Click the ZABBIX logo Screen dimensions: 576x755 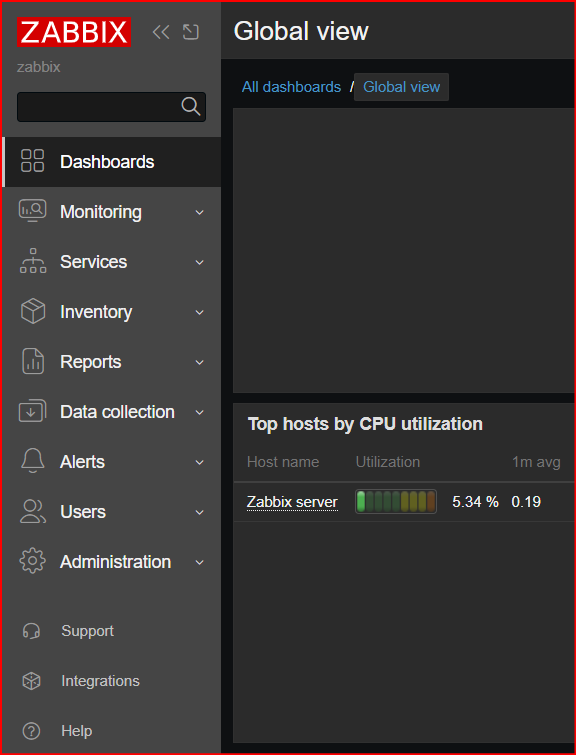tap(74, 32)
